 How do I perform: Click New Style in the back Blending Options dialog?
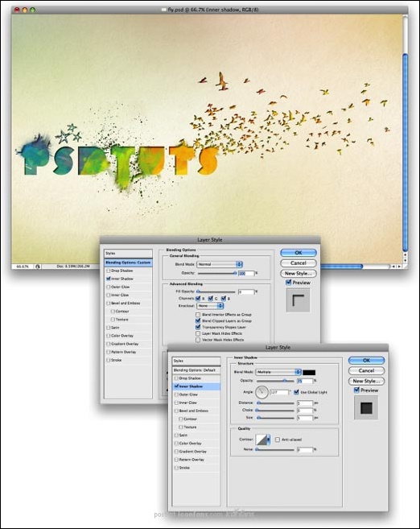299,273
